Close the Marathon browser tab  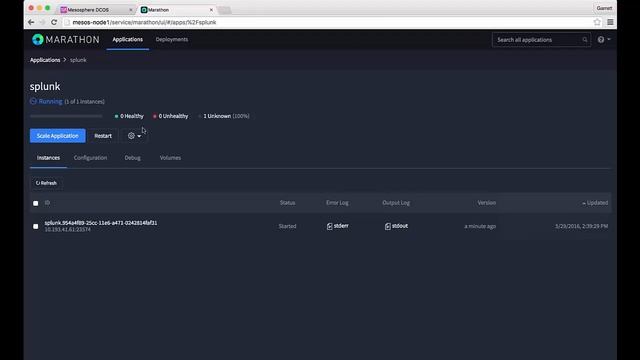[x=211, y=9]
